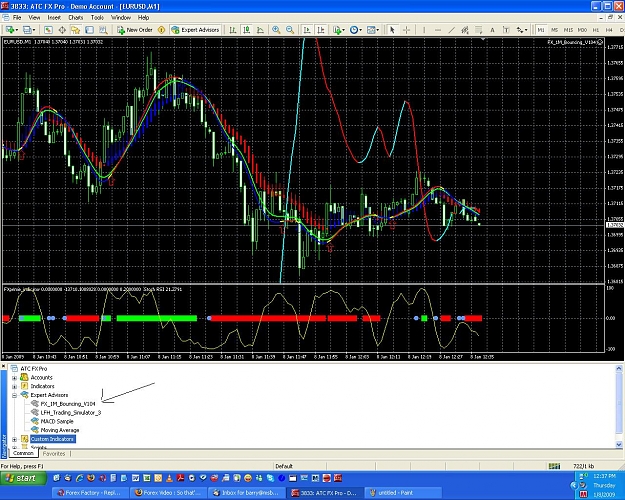Open the Profiles toolbar icon
This screenshot has width=625, height=500.
point(28,30)
